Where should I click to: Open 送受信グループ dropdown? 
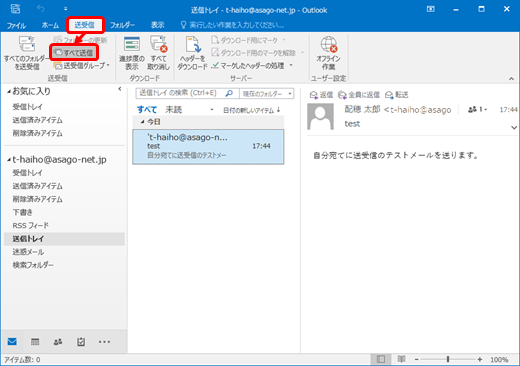pos(81,66)
